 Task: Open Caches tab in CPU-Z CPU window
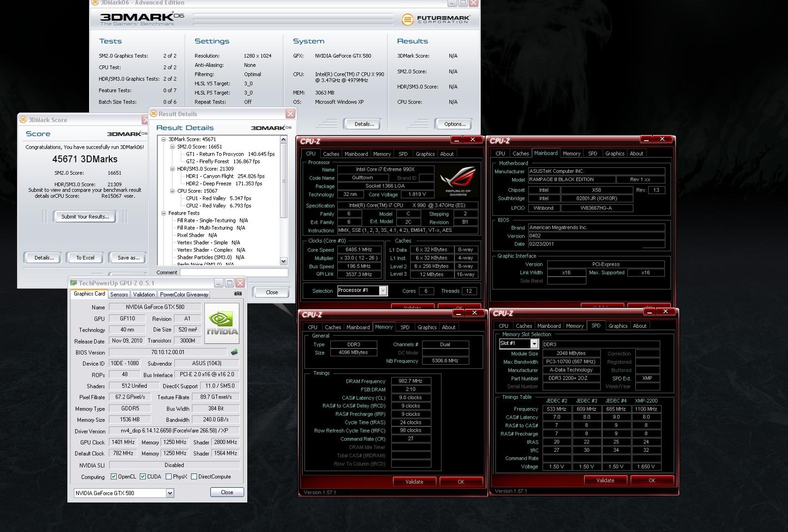tap(331, 154)
